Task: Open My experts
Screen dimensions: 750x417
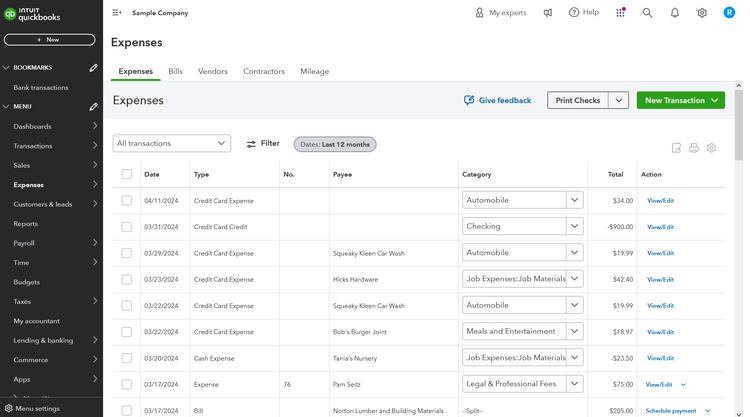Action: coord(500,12)
